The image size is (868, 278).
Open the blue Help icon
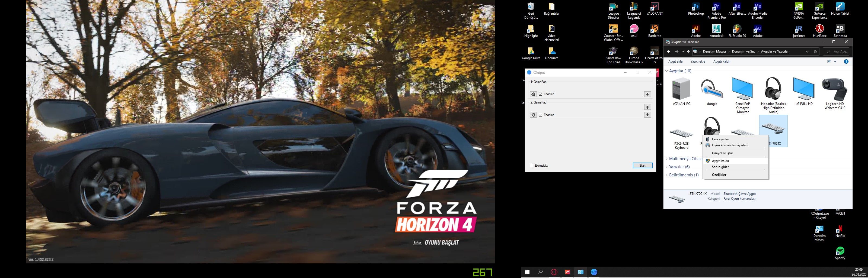tap(846, 62)
